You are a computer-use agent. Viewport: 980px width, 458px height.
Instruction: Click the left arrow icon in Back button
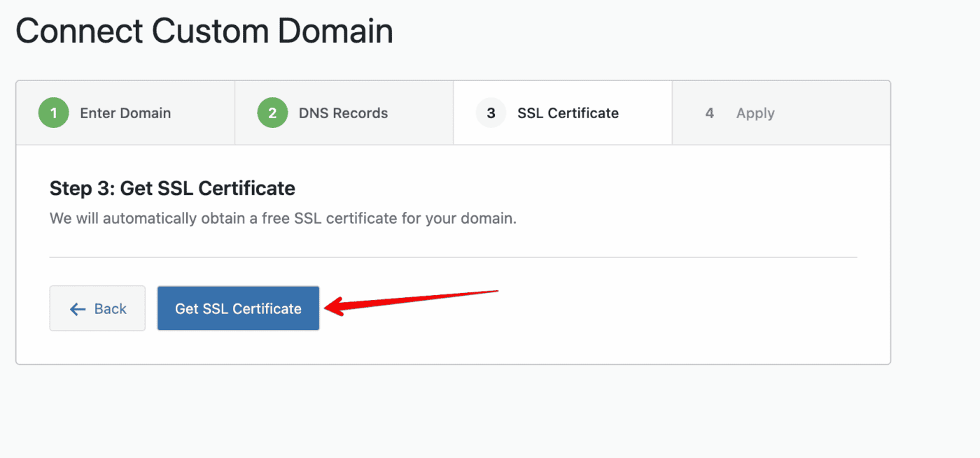[x=78, y=309]
